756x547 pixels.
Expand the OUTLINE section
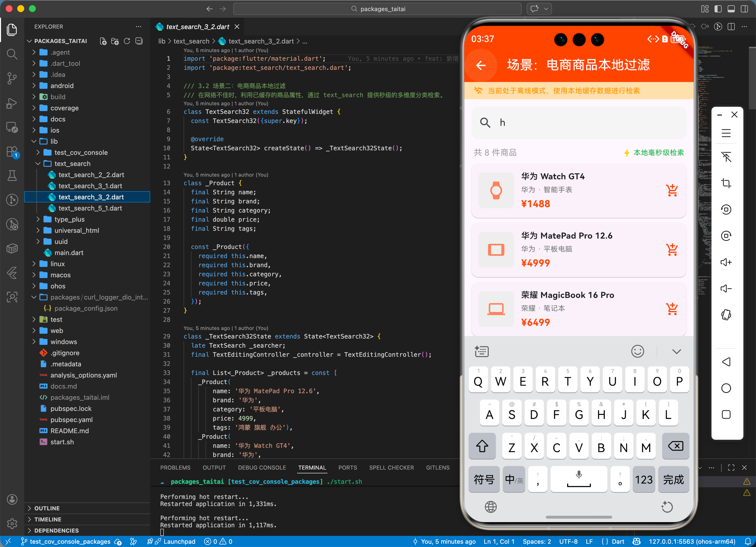(x=47, y=508)
